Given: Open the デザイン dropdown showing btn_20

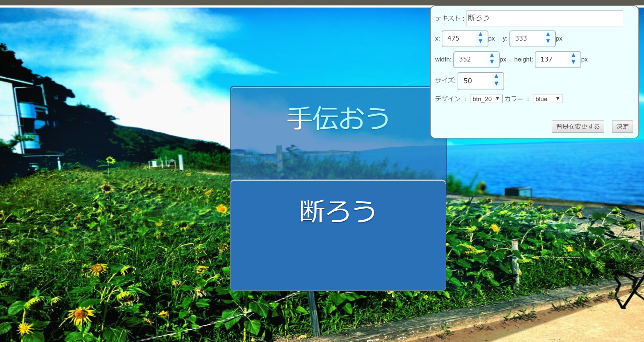Looking at the screenshot, I should (486, 99).
